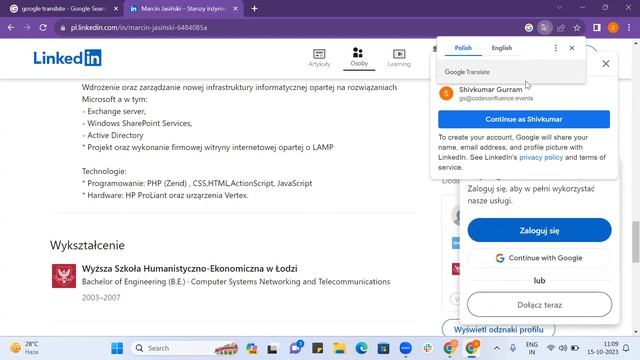Image resolution: width=640 pixels, height=360 pixels.
Task: Open the Windows Start menu
Action: (117, 348)
